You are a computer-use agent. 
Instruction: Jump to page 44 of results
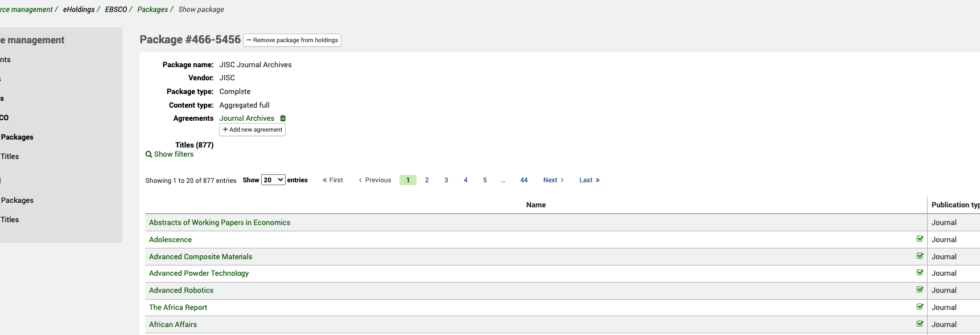[524, 180]
